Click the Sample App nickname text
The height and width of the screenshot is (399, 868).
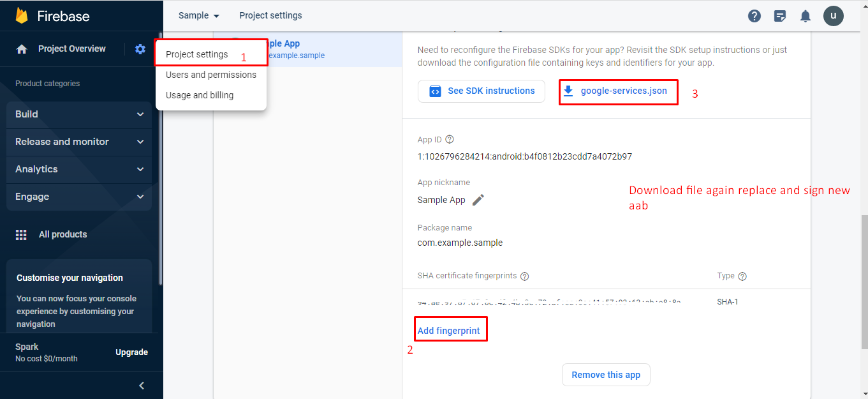click(441, 200)
